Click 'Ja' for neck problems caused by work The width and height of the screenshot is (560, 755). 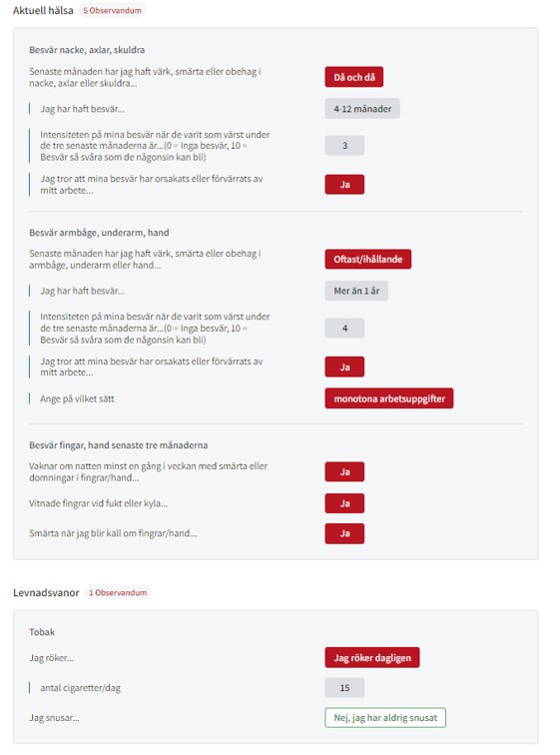pos(344,185)
